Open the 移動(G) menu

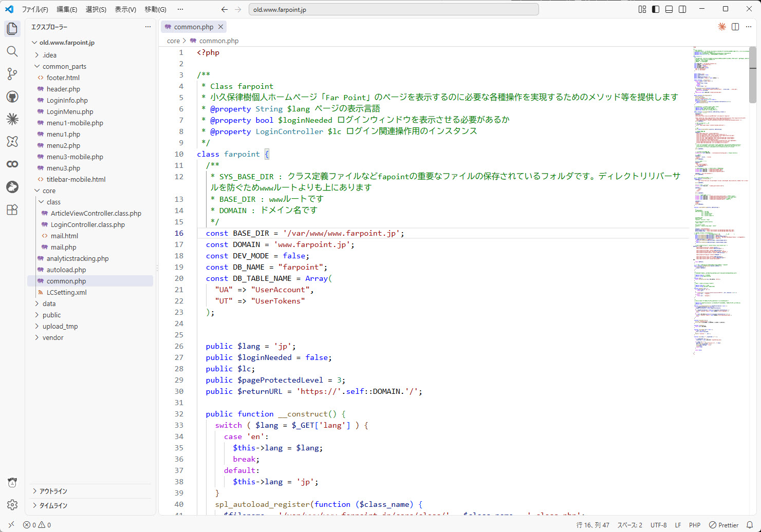156,9
